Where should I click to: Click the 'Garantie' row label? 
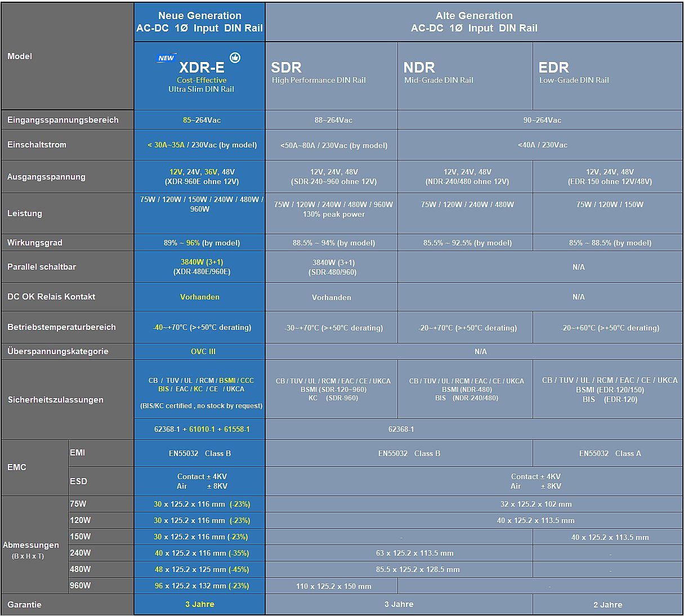(x=24, y=605)
